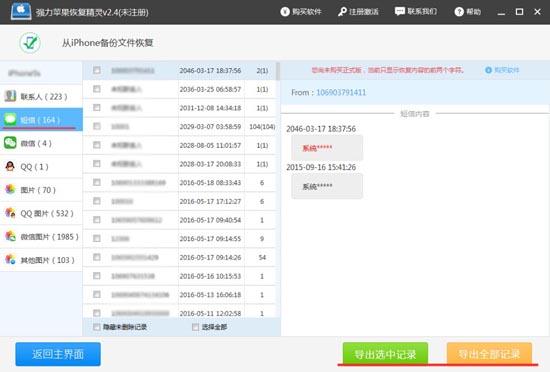Check the row dated 2016-05-17 09:14:55
Viewport: 550px width, 372px height.
click(x=97, y=238)
